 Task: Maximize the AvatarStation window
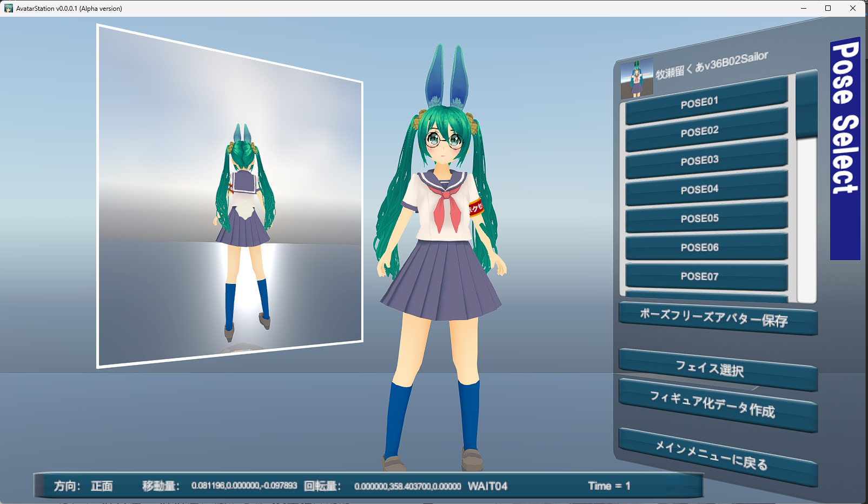pyautogui.click(x=828, y=8)
